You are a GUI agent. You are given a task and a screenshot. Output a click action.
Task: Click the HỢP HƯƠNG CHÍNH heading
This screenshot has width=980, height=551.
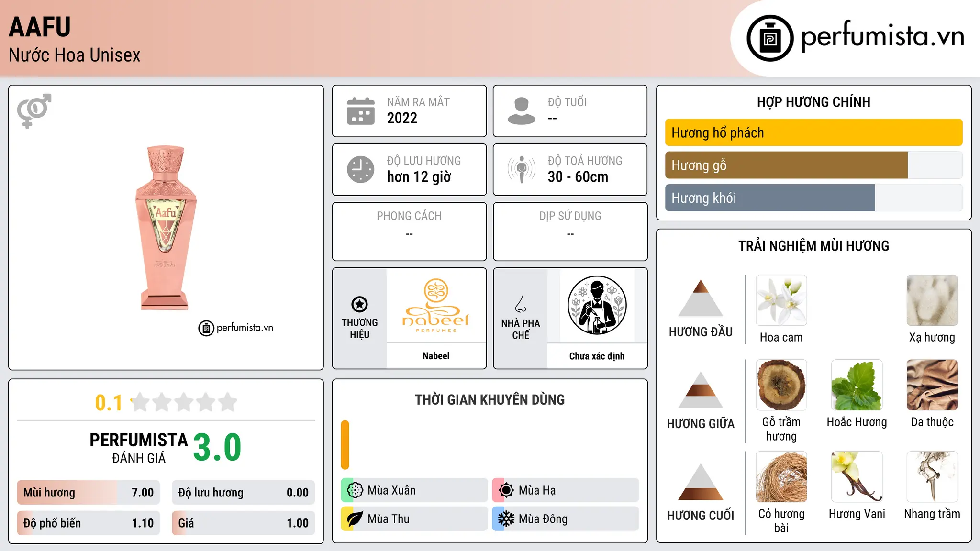tap(813, 102)
